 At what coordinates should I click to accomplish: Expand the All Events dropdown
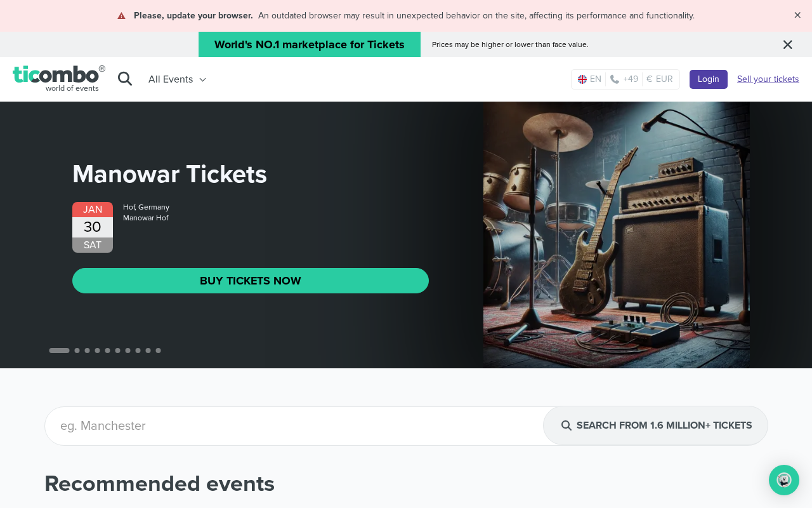[x=177, y=79]
